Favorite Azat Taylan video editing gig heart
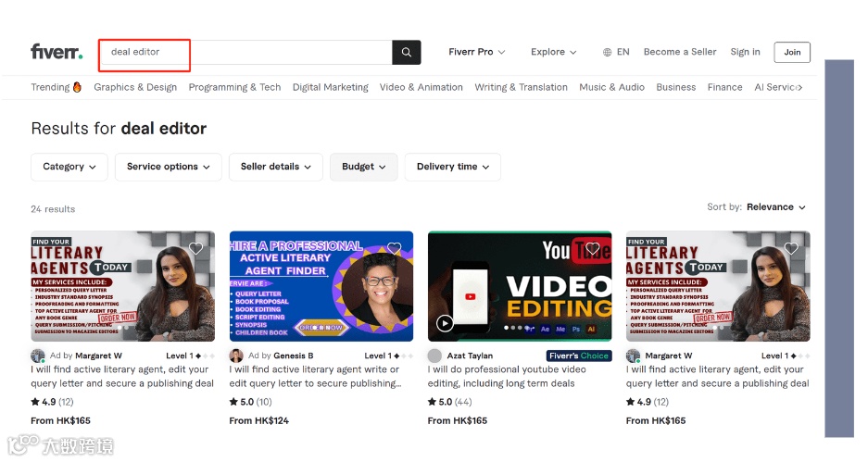Viewport: 868px width, 462px height. (x=593, y=248)
